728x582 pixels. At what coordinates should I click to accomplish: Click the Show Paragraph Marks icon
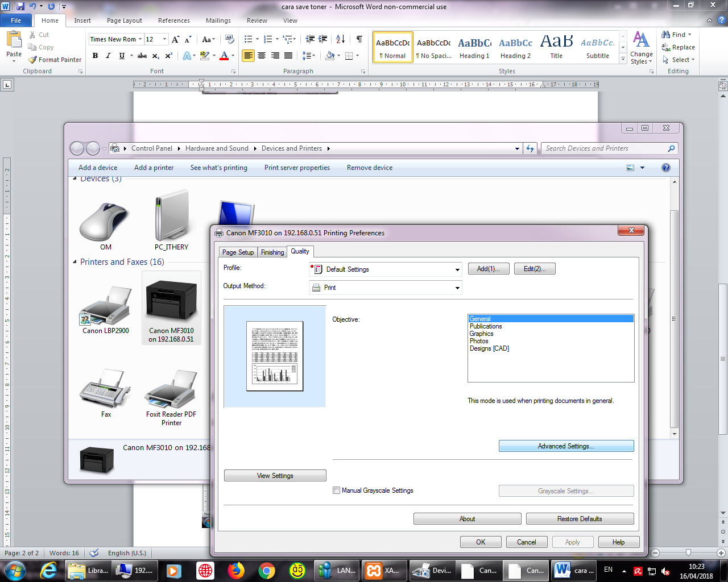click(359, 39)
